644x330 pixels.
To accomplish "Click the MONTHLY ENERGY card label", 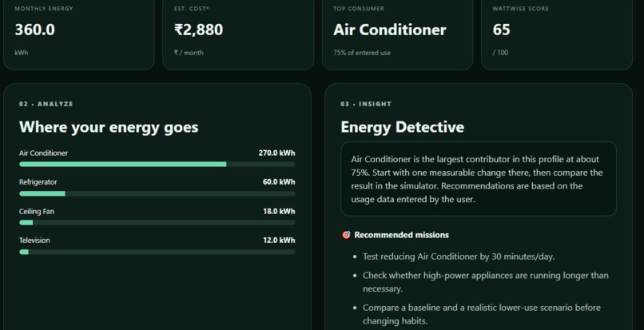I will 44,9.
